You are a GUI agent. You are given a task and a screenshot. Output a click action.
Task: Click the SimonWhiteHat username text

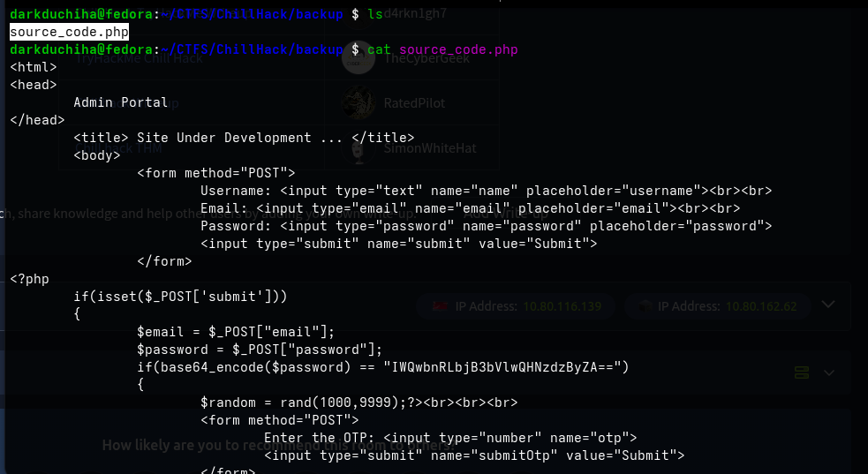click(429, 148)
